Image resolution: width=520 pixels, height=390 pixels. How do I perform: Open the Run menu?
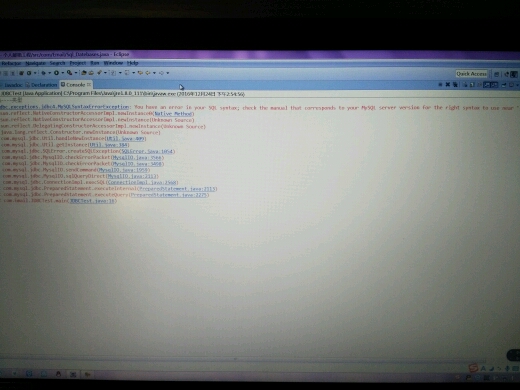pyautogui.click(x=95, y=63)
